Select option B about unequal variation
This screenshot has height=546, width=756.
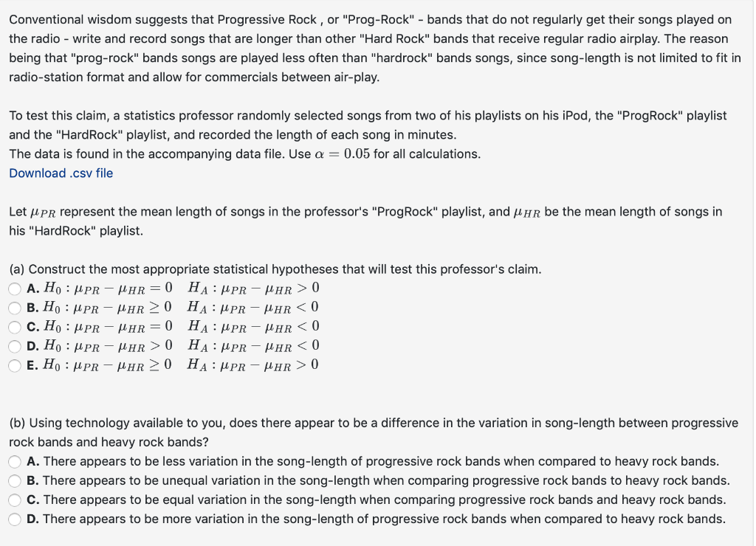pos(14,480)
